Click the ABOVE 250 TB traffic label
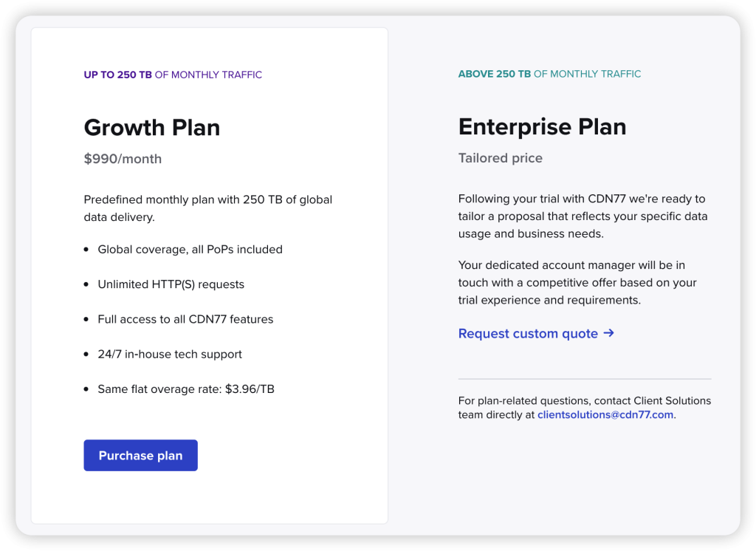This screenshot has height=551, width=756. 549,74
